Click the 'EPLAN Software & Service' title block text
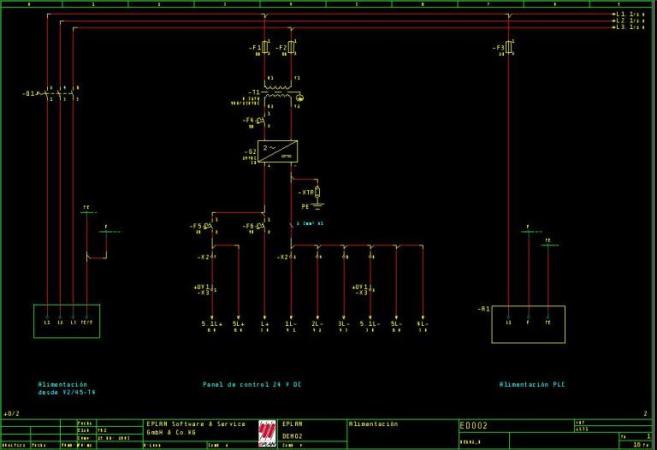The width and height of the screenshot is (657, 450). pos(196,424)
